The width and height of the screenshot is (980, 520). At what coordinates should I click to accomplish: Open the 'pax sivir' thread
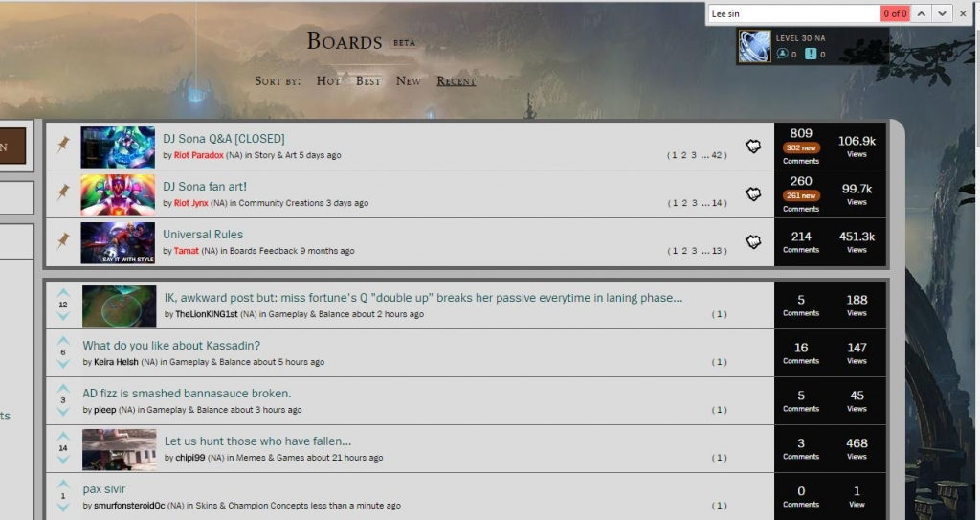(103, 489)
